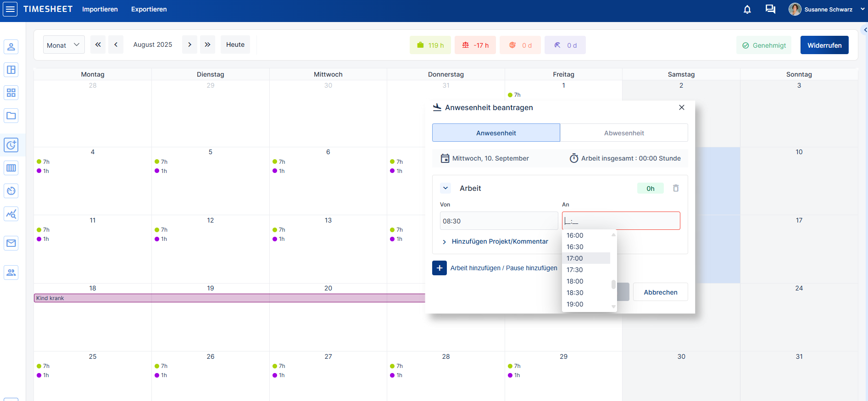Click the time dropdown list scrollbar

[x=613, y=284]
